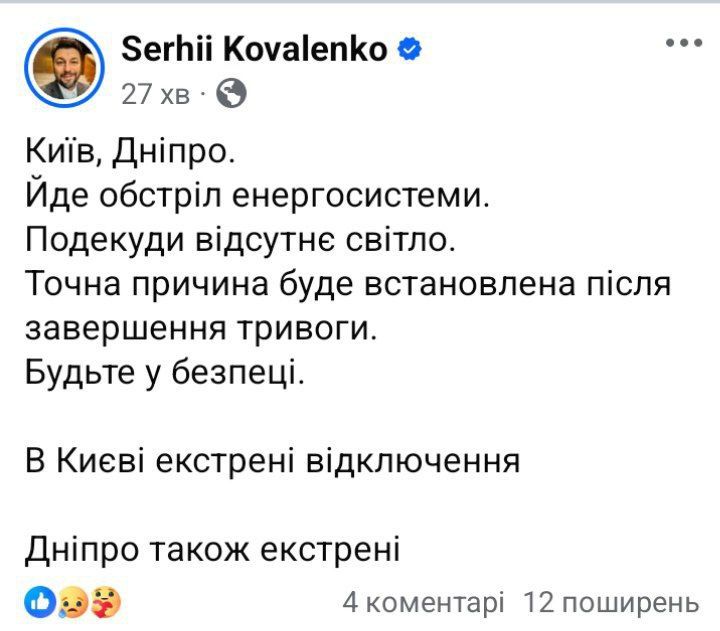Viewport: 720px width, 631px height.
Task: Click the globe public privacy icon
Action: 231,93
